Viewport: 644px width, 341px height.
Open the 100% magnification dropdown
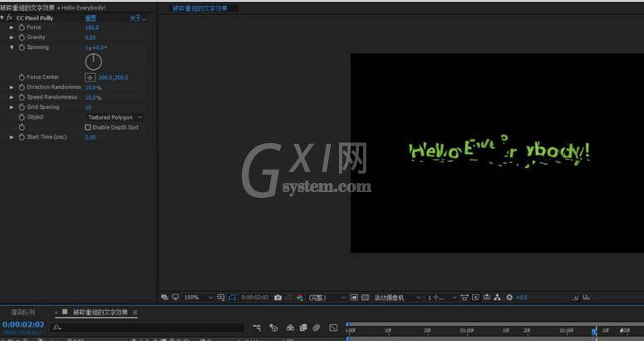(x=199, y=297)
